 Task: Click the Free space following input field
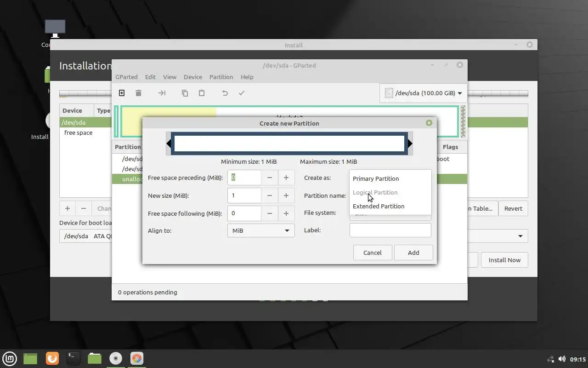point(244,213)
